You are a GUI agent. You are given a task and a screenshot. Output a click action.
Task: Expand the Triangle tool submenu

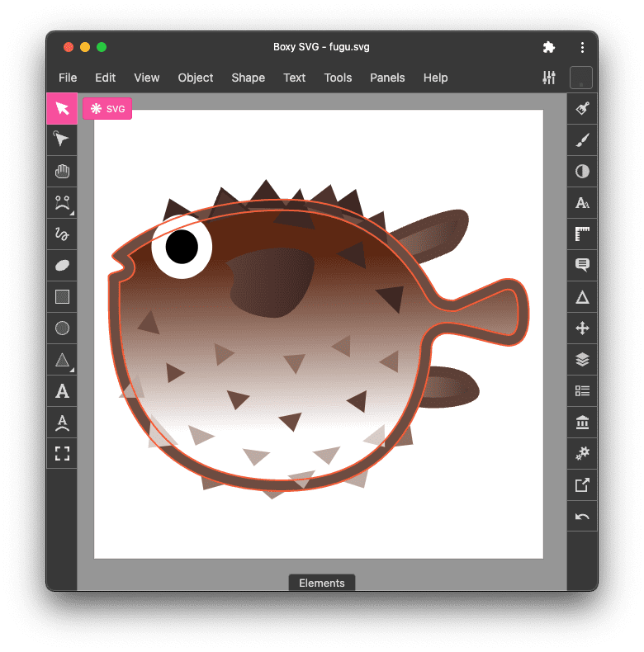[x=73, y=369]
